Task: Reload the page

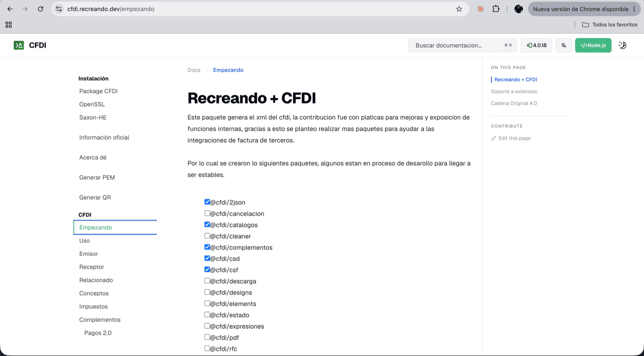Action: click(x=41, y=9)
